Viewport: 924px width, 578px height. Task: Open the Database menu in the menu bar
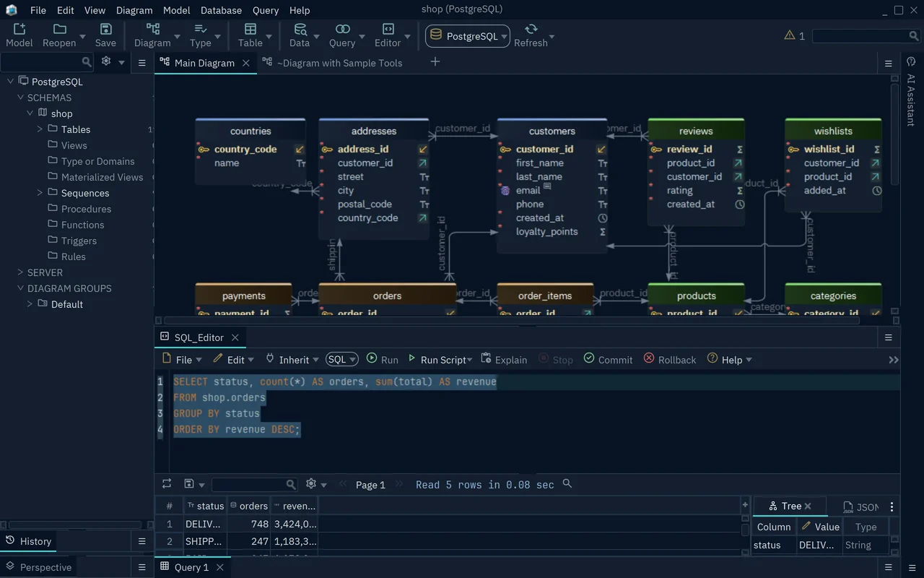point(221,10)
